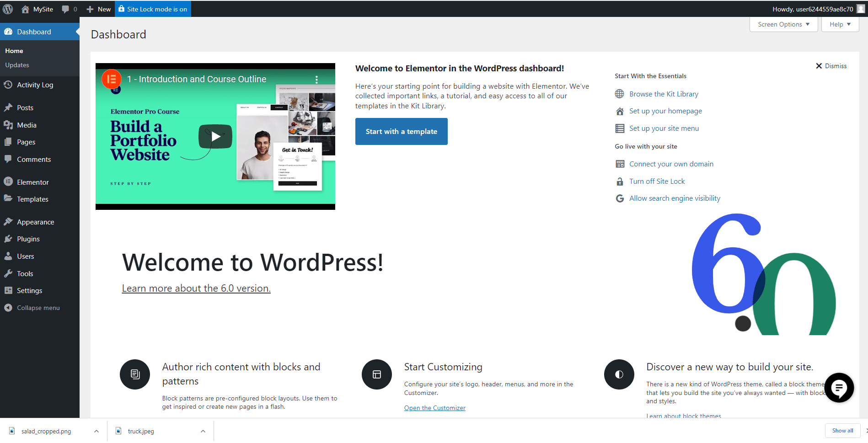Expand the Screen Options dropdown
868x443 pixels.
pyautogui.click(x=782, y=24)
